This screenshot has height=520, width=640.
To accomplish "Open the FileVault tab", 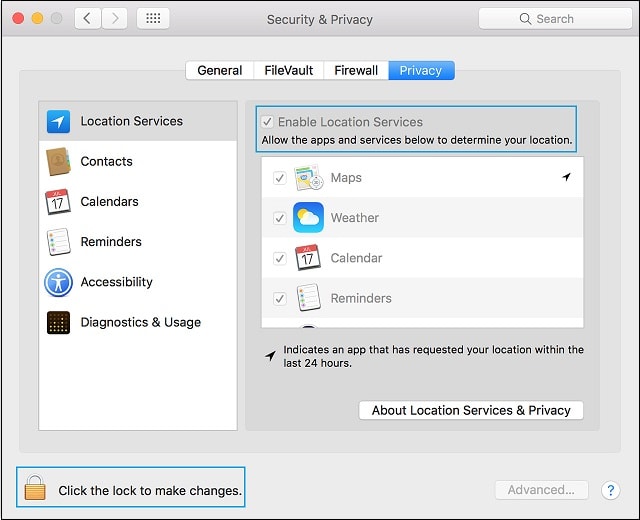I will tap(288, 70).
